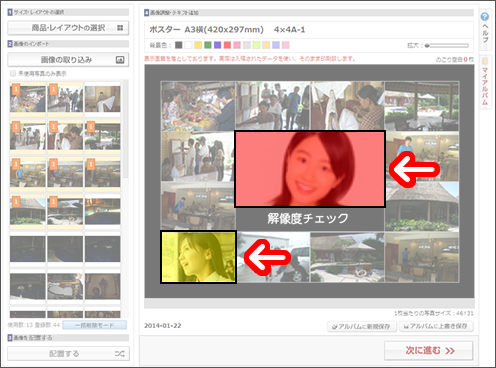Screen dimensions: 496x368
Task: Click the 拡大 zoom slider
Action: 447,45
